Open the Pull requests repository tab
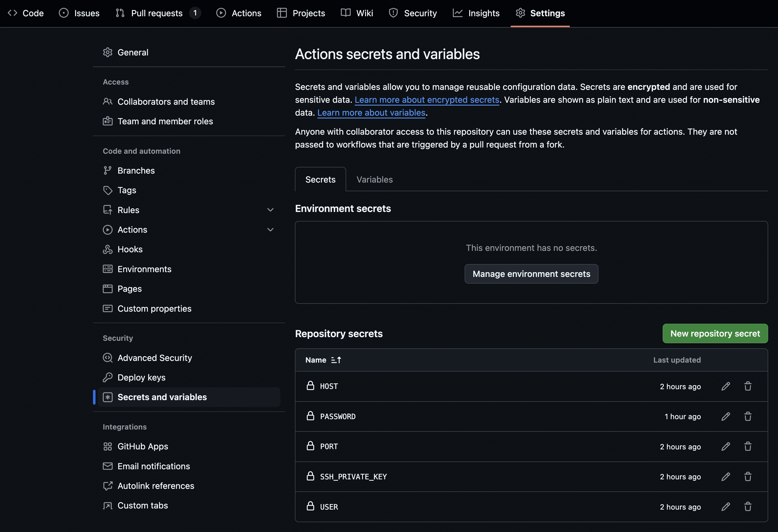The height and width of the screenshot is (532, 778). click(157, 13)
